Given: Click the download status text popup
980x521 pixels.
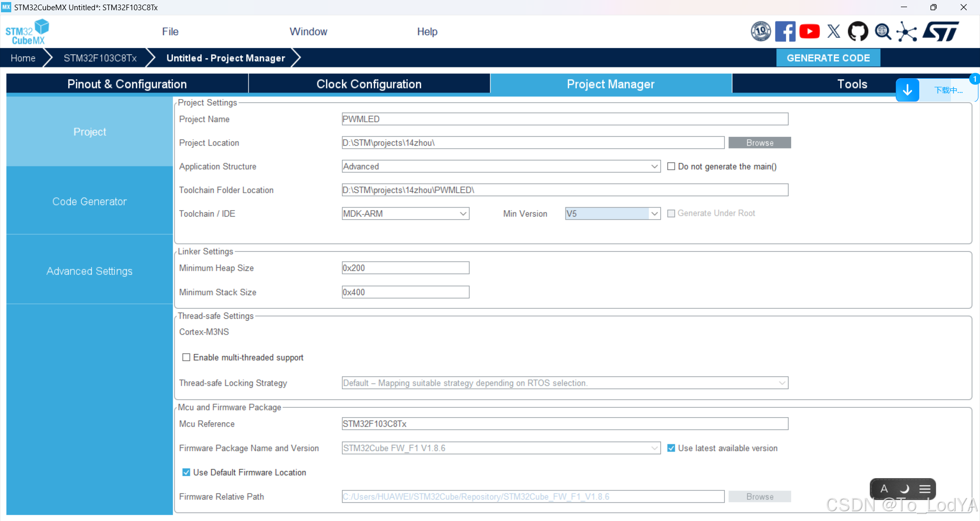Looking at the screenshot, I should (x=948, y=90).
